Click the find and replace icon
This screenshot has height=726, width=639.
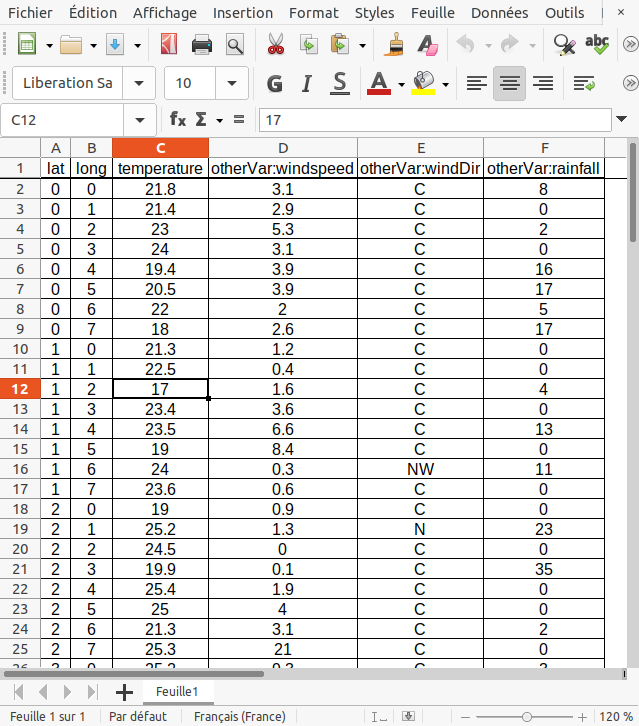click(564, 45)
